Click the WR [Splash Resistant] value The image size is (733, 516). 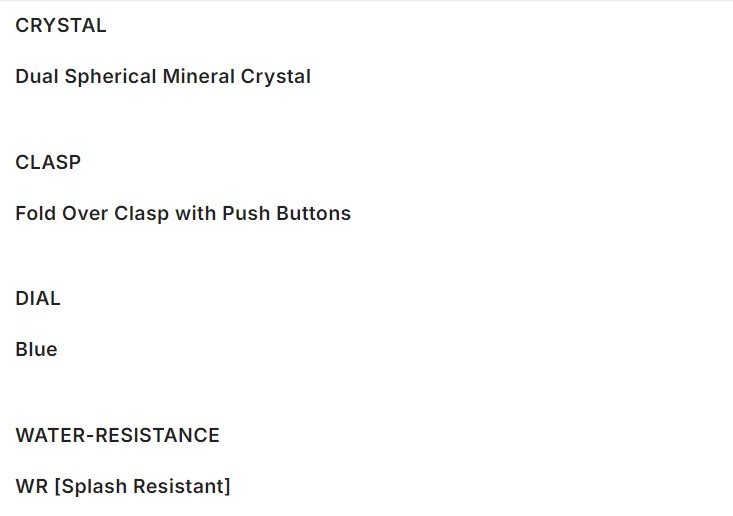pyautogui.click(x=123, y=487)
